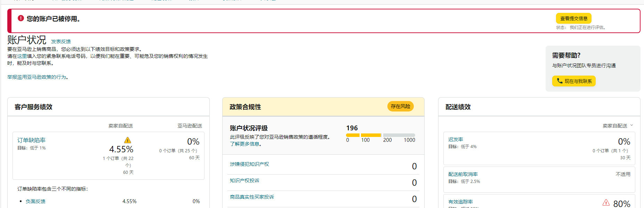The width and height of the screenshot is (644, 208).
Task: Click the 80% value for 有效追踪率
Action: (622, 203)
